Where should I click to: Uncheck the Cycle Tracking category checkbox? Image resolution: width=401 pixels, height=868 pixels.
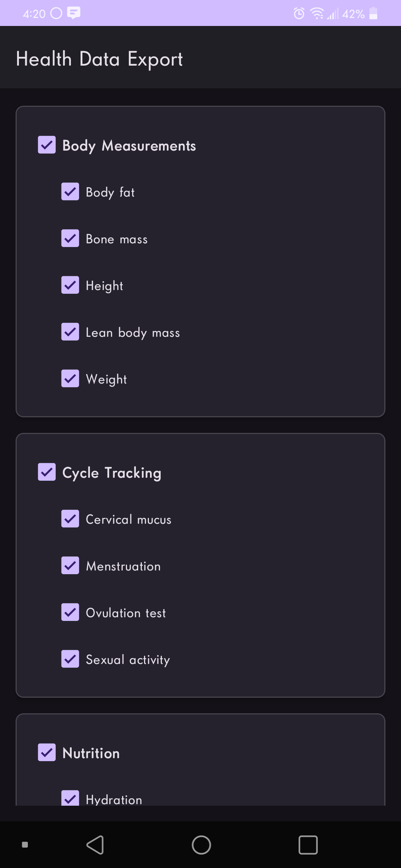[47, 472]
